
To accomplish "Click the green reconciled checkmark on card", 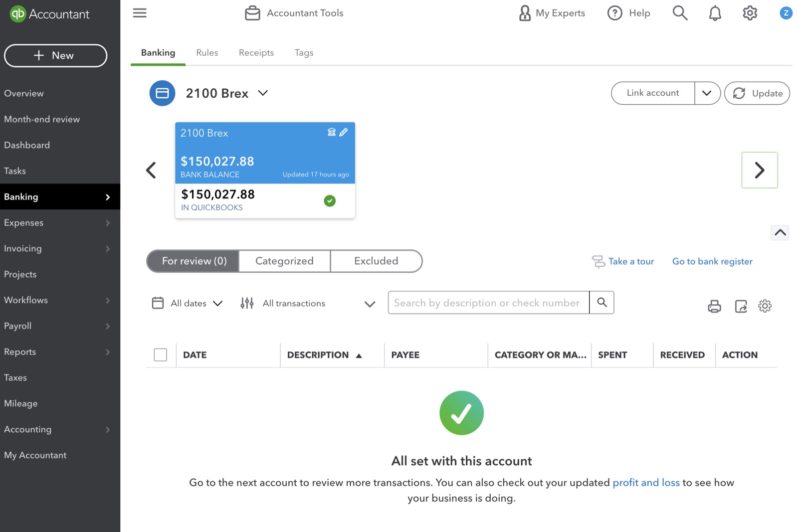I will [330, 201].
